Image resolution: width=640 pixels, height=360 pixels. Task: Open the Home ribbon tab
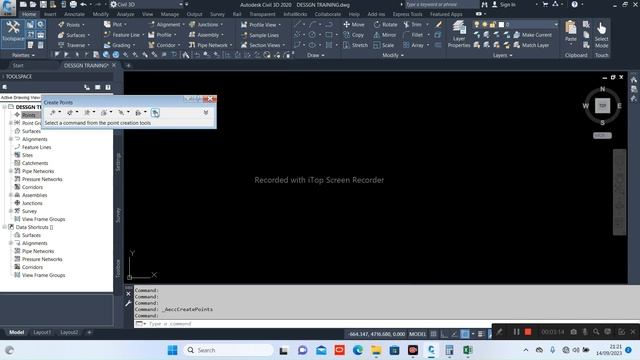point(29,14)
